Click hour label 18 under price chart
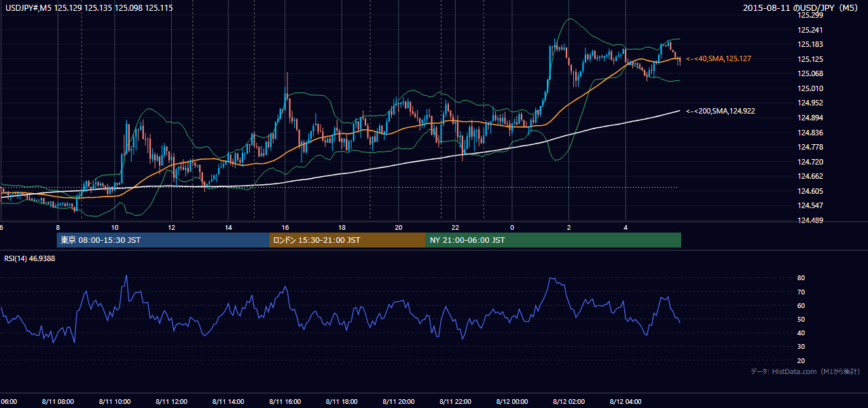The height and width of the screenshot is (408, 868). [x=342, y=228]
